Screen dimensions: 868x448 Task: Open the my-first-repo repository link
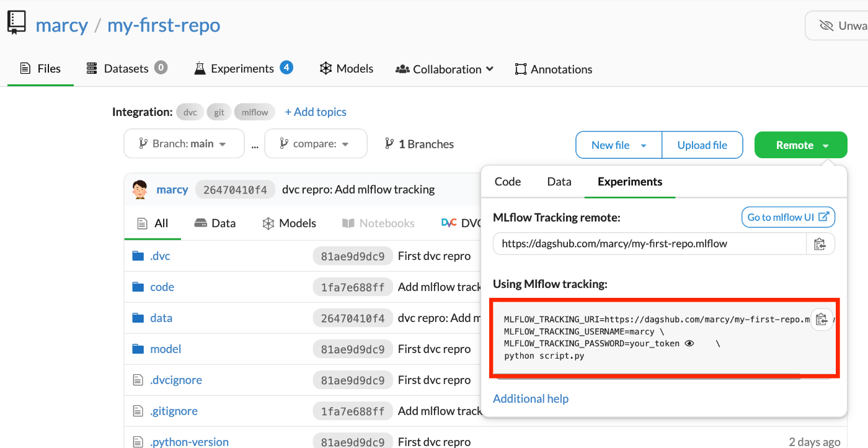[164, 25]
